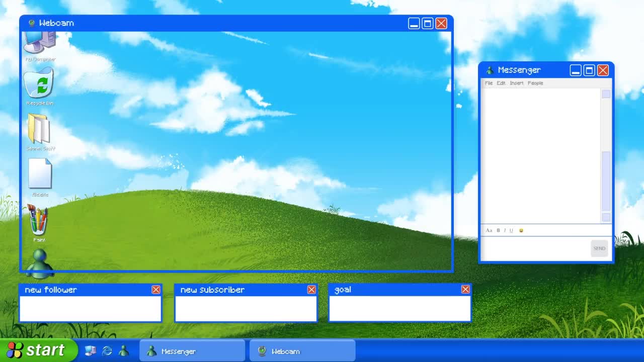This screenshot has width=644, height=362.
Task: Close the Webcam window
Action: (441, 24)
